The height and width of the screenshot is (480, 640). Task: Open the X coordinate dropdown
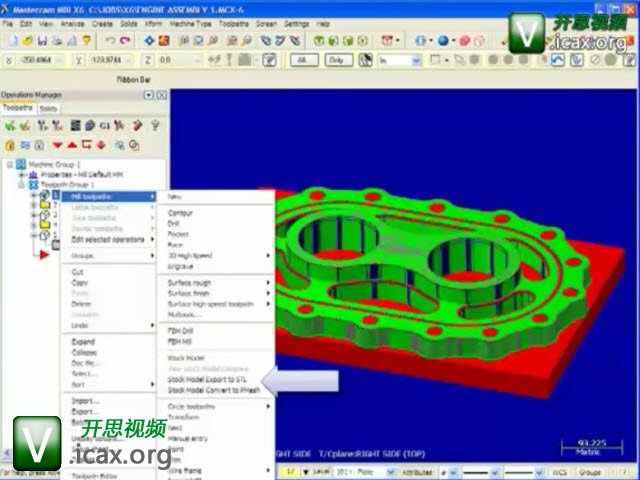click(x=60, y=60)
